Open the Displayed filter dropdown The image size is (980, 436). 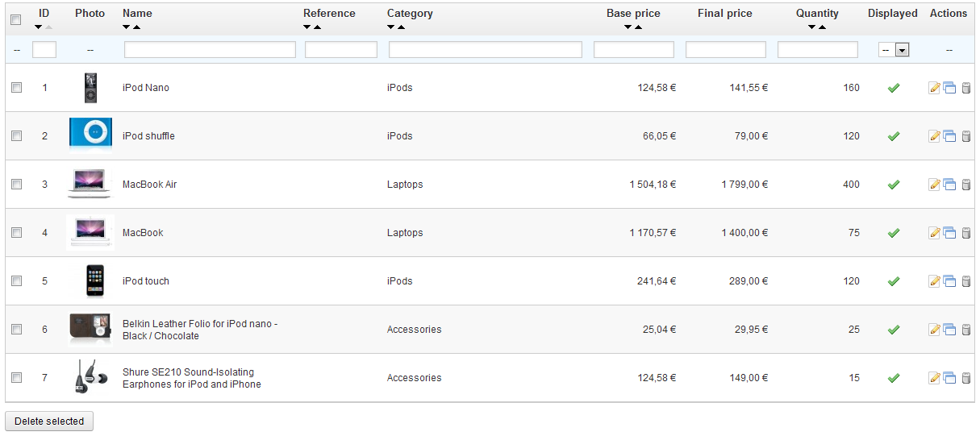point(894,50)
